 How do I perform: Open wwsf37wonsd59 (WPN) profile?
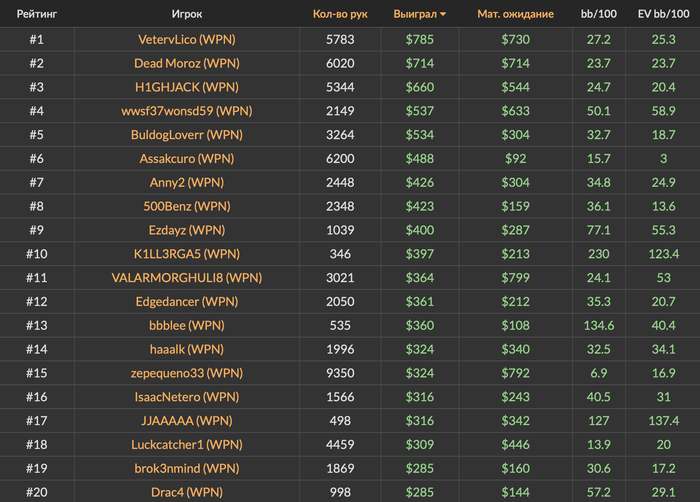click(187, 111)
